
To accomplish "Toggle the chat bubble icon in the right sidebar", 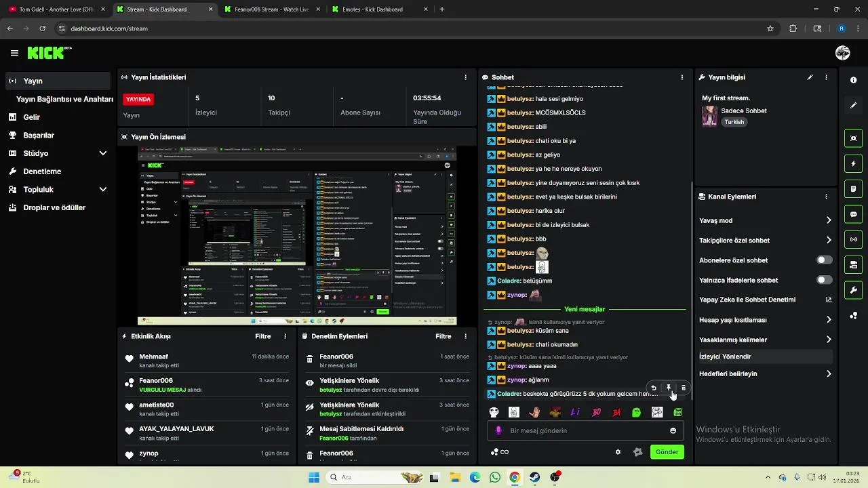I will (853, 214).
